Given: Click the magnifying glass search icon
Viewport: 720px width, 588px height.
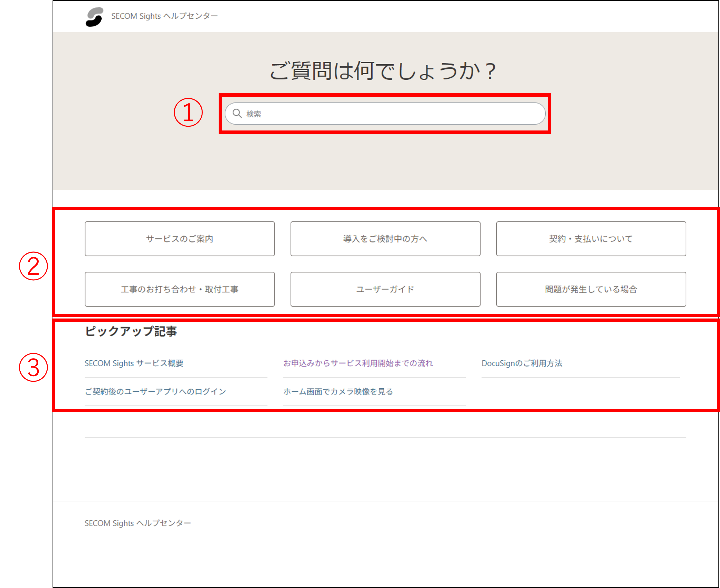Looking at the screenshot, I should 237,113.
